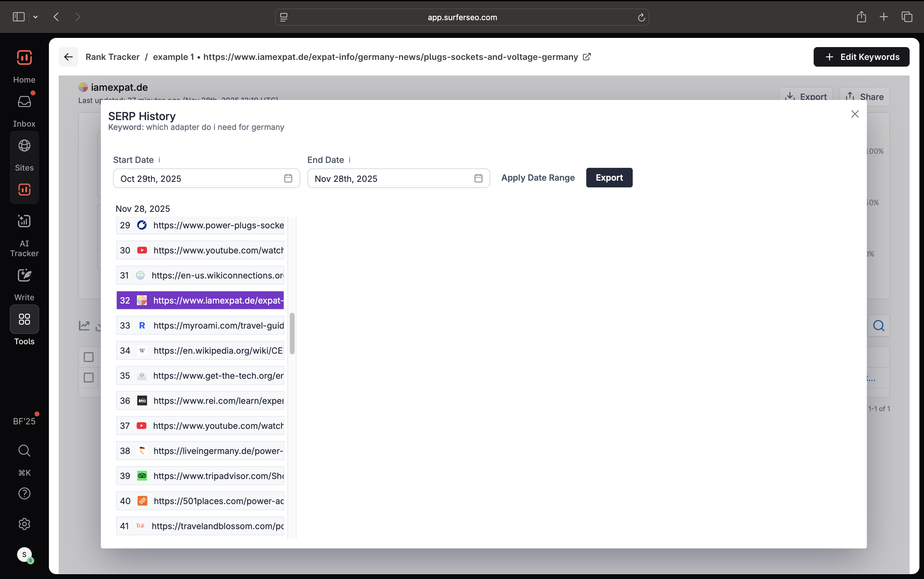Open the settings gear in sidebar

click(x=24, y=524)
